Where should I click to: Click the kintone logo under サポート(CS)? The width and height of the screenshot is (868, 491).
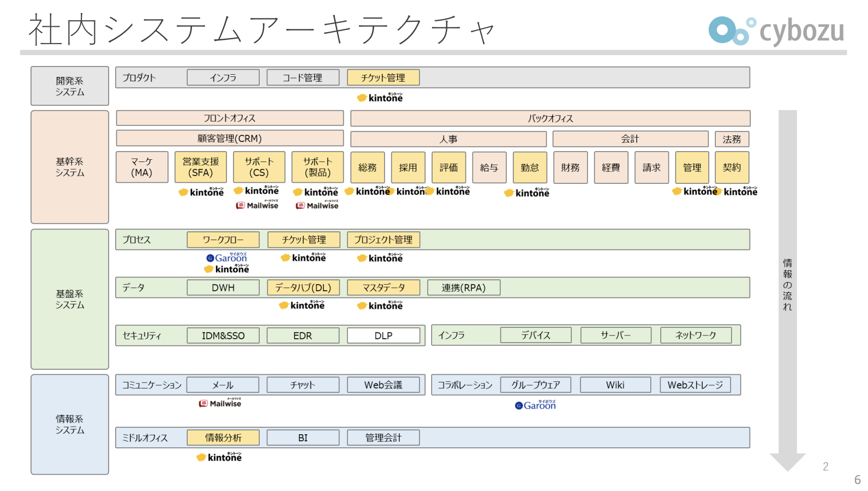256,190
